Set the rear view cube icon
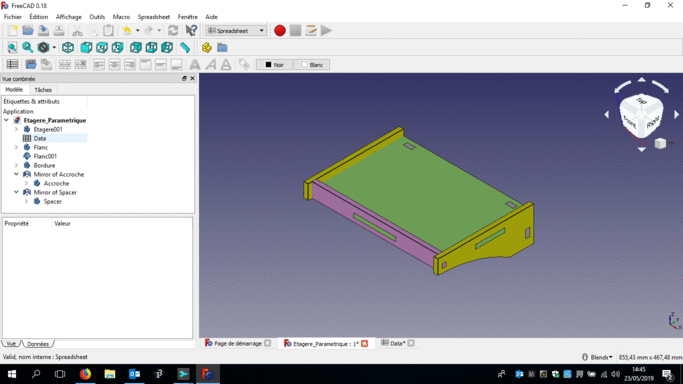The width and height of the screenshot is (683, 384). (136, 47)
